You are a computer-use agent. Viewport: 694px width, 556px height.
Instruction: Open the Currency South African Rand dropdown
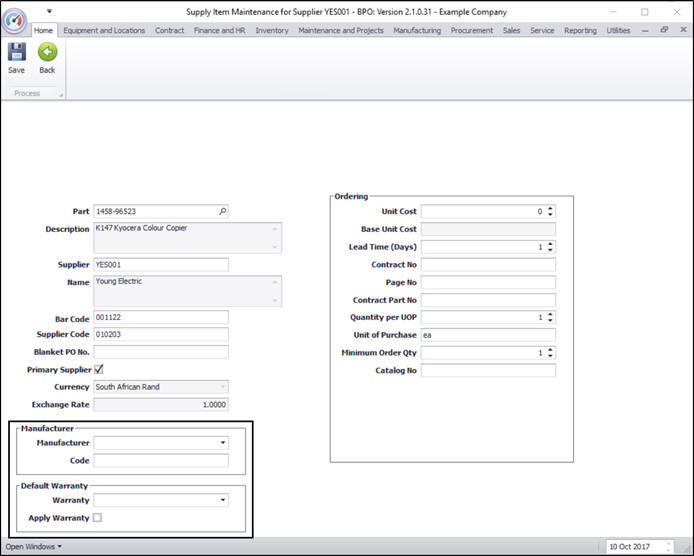pyautogui.click(x=223, y=387)
